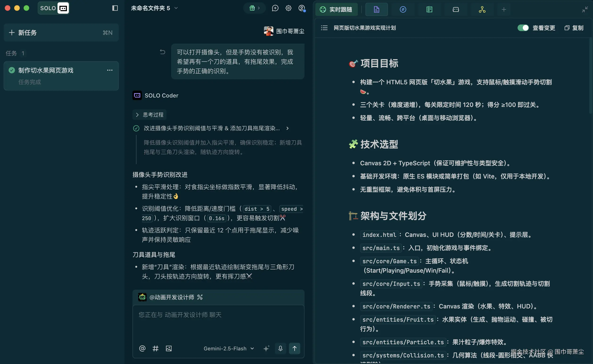Enable 实时跟随 mode
Image resolution: width=593 pixels, height=364 pixels.
pyautogui.click(x=336, y=9)
